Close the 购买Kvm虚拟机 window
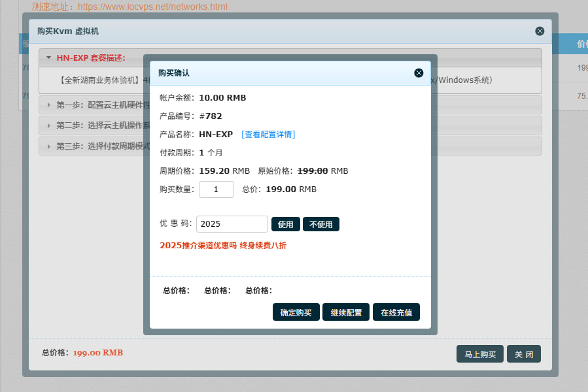This screenshot has width=588, height=392. click(540, 31)
